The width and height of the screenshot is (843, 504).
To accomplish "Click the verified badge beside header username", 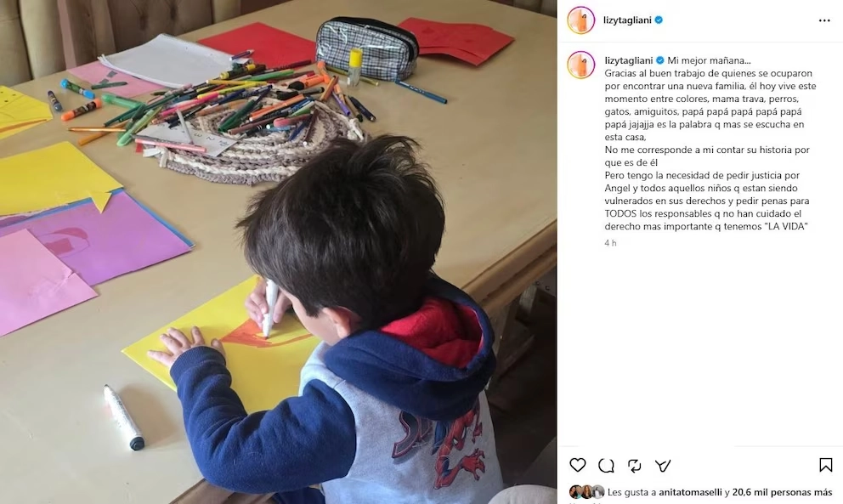I will point(659,20).
